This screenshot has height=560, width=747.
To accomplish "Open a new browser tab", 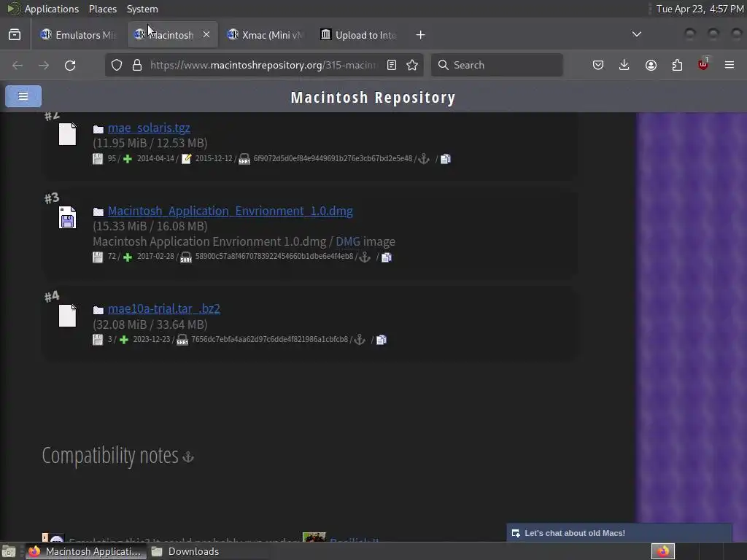I will click(x=420, y=35).
